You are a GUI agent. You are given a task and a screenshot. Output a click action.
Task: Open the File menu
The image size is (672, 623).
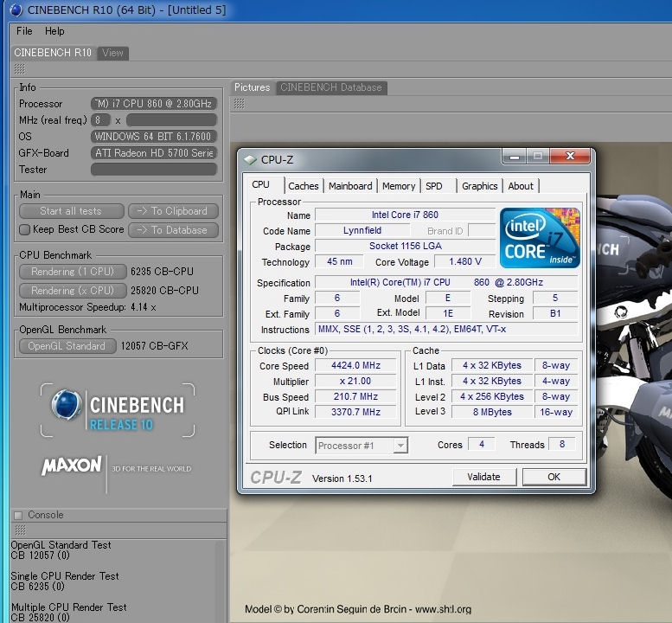click(x=24, y=31)
